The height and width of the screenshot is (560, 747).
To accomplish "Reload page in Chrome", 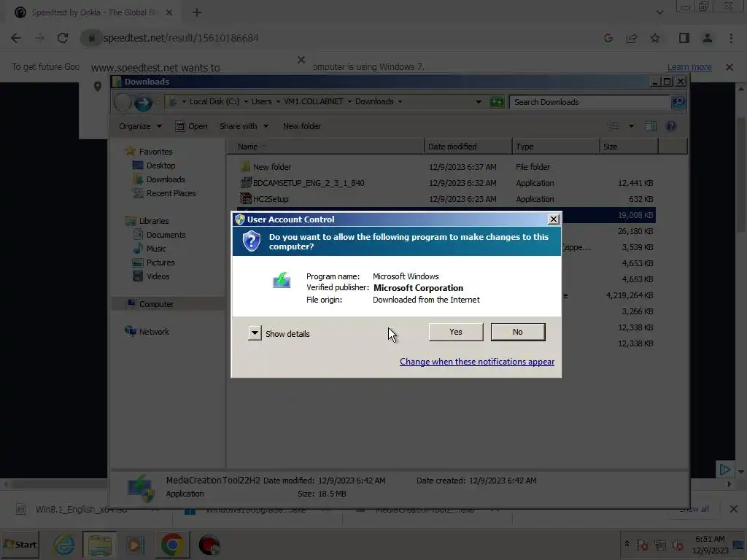I will pyautogui.click(x=63, y=38).
